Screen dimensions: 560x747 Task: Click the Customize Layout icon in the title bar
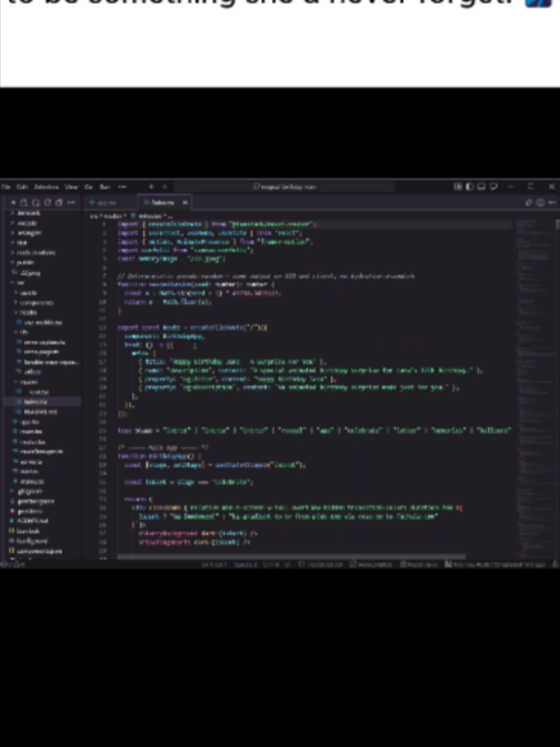pos(458,186)
